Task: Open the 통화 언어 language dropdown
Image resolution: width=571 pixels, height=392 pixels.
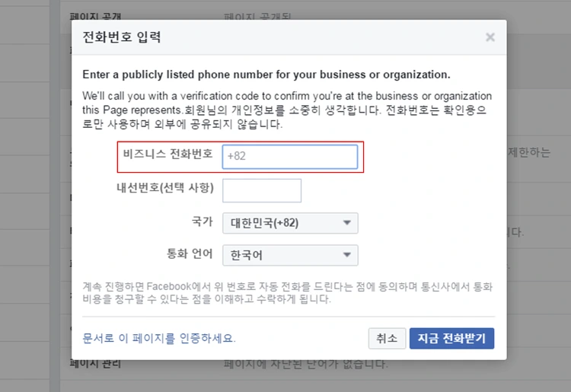Action: coord(290,255)
